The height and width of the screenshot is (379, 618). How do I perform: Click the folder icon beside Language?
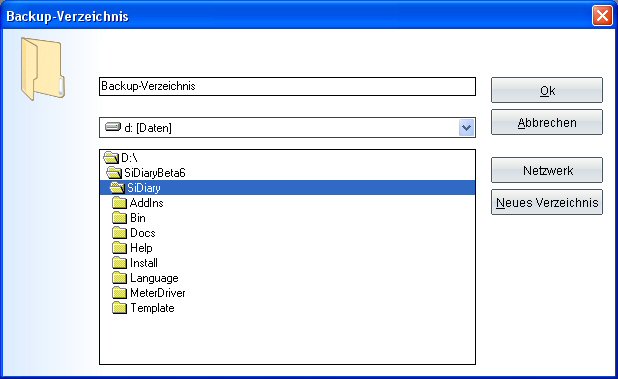119,278
